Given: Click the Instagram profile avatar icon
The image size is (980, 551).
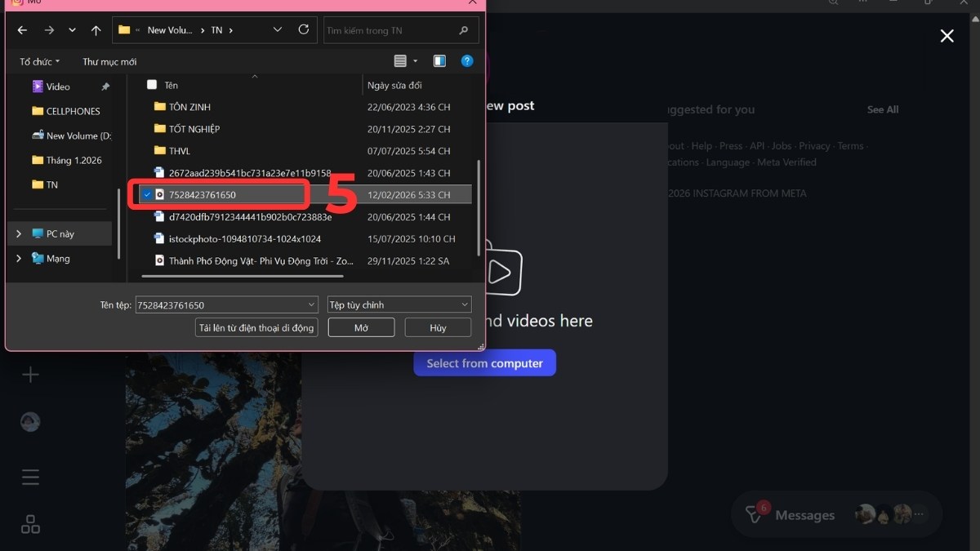Looking at the screenshot, I should pyautogui.click(x=29, y=421).
